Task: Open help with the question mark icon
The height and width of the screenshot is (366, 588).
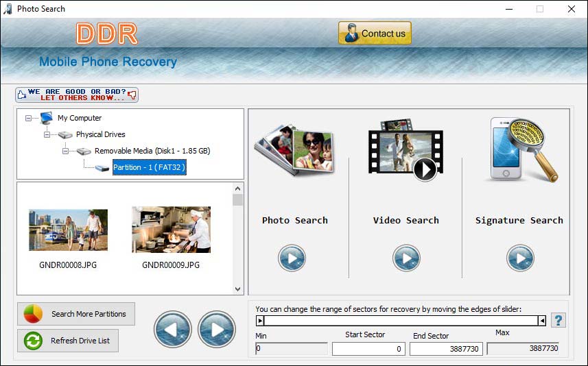Action: [x=558, y=320]
